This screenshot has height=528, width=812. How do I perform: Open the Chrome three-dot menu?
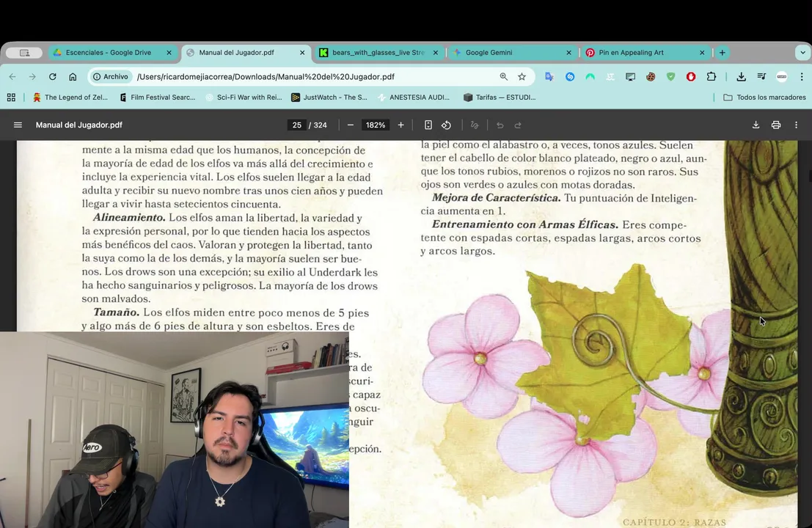click(x=802, y=76)
